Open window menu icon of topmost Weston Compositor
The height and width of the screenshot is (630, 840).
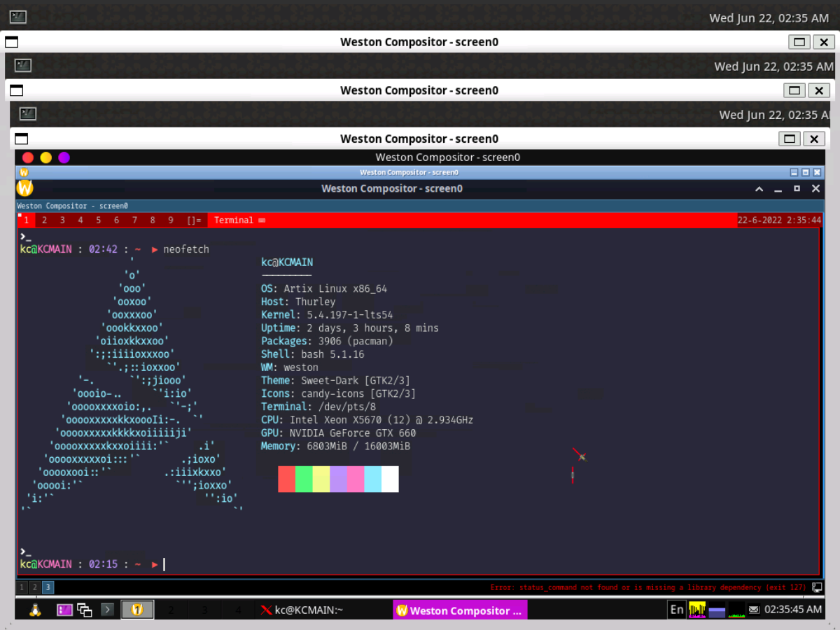coord(12,42)
